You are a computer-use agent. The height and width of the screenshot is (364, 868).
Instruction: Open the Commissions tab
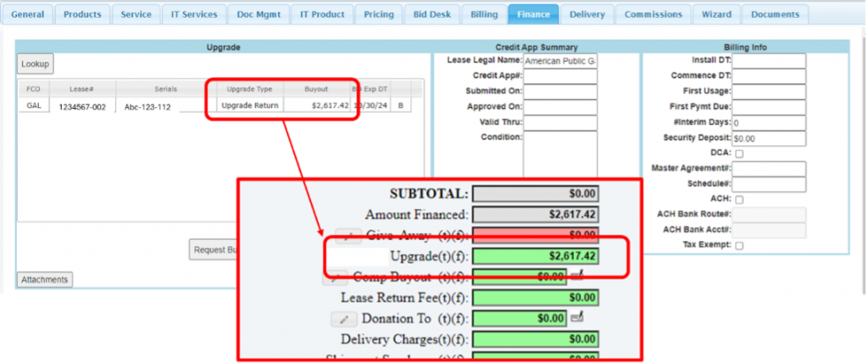[653, 14]
